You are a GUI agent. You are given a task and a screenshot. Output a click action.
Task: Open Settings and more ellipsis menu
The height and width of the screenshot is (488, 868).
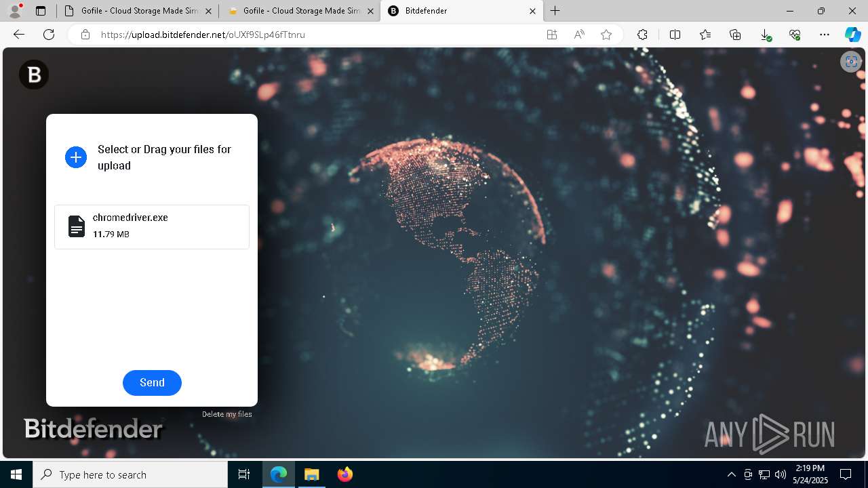825,35
